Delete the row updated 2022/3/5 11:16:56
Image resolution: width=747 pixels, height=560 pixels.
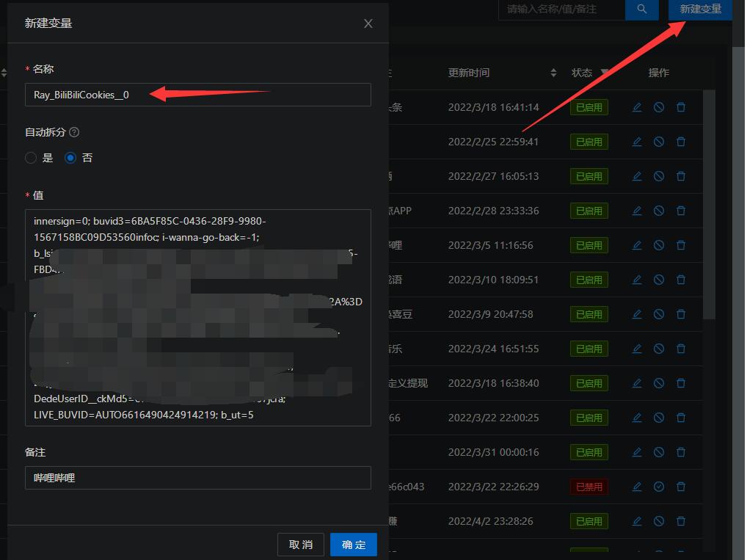pos(681,245)
